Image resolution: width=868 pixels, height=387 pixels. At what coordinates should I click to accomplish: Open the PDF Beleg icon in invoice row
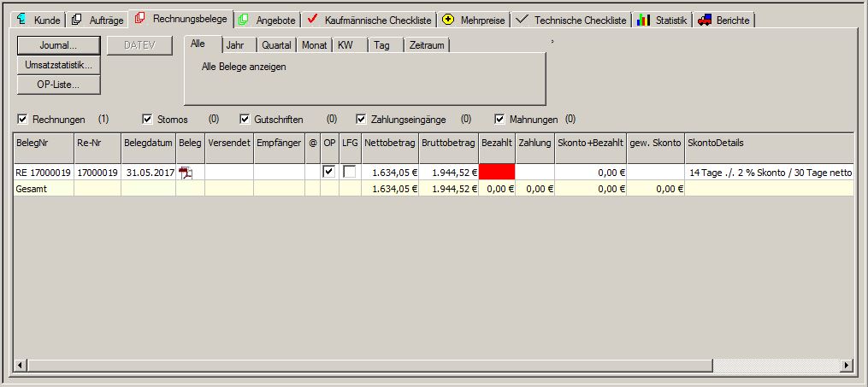click(186, 173)
